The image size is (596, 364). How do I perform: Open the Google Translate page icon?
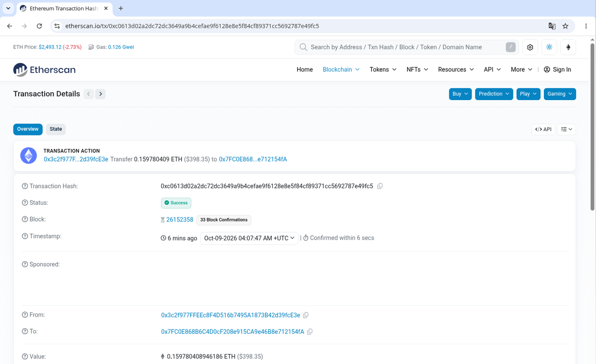tap(552, 26)
